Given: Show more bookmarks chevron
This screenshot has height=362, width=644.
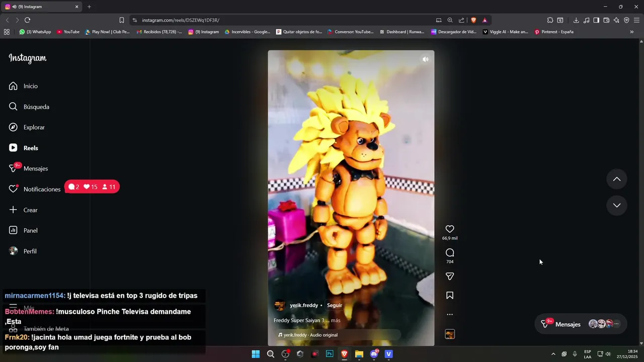Looking at the screenshot, I should coord(632,32).
